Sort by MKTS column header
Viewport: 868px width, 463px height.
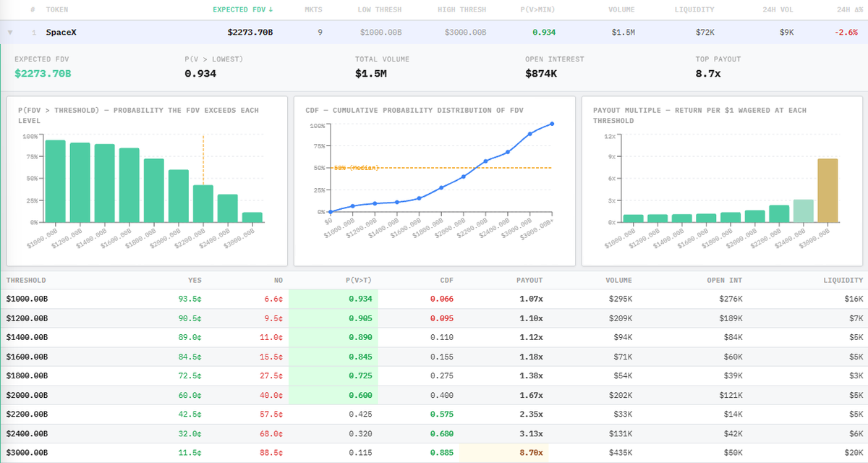pyautogui.click(x=314, y=10)
